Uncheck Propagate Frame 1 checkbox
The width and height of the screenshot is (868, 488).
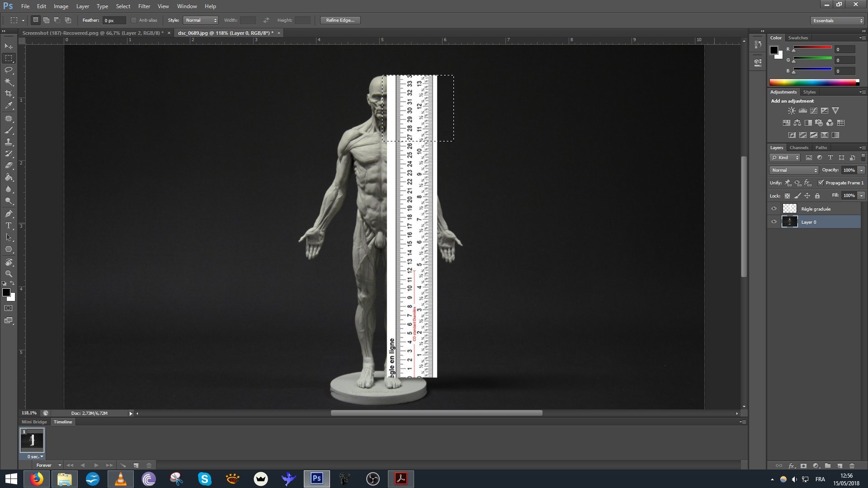(x=821, y=183)
